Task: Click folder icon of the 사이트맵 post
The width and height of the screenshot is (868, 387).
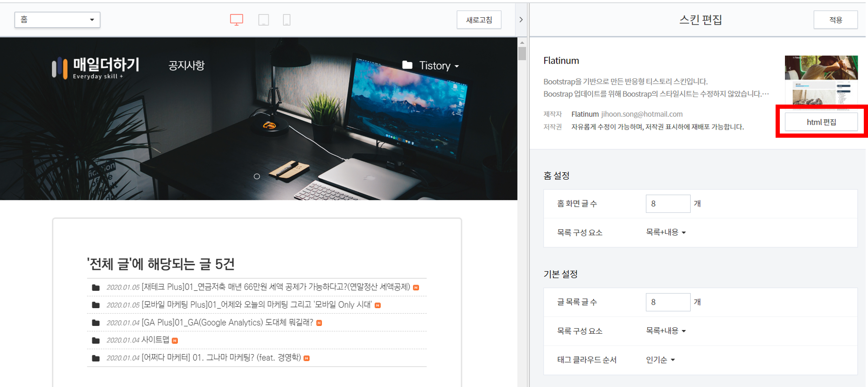Action: (96, 341)
